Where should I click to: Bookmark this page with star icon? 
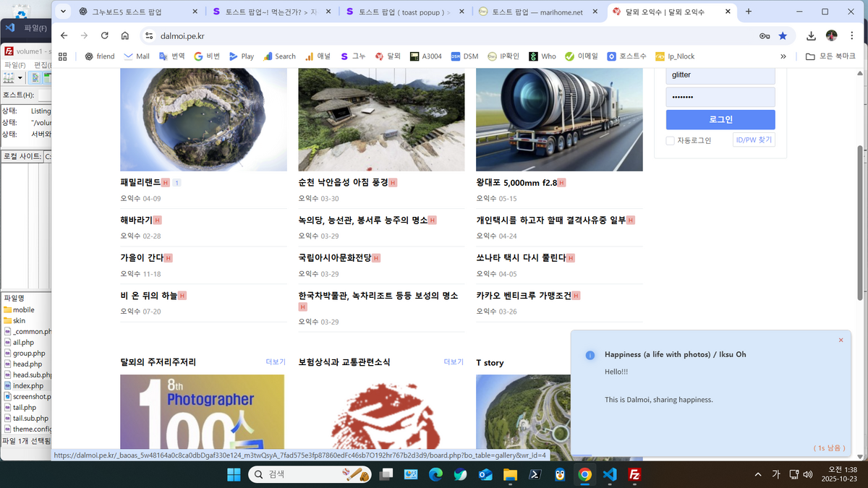[x=783, y=35]
